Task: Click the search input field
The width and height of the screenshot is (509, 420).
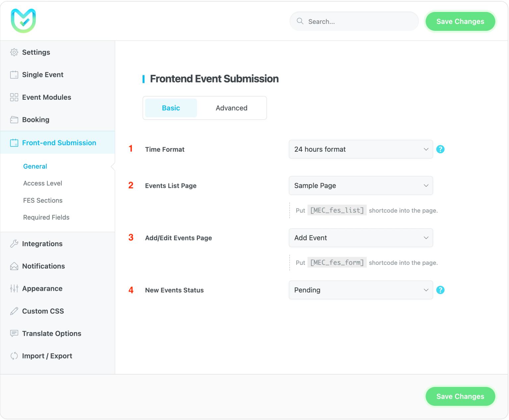Action: 354,21
